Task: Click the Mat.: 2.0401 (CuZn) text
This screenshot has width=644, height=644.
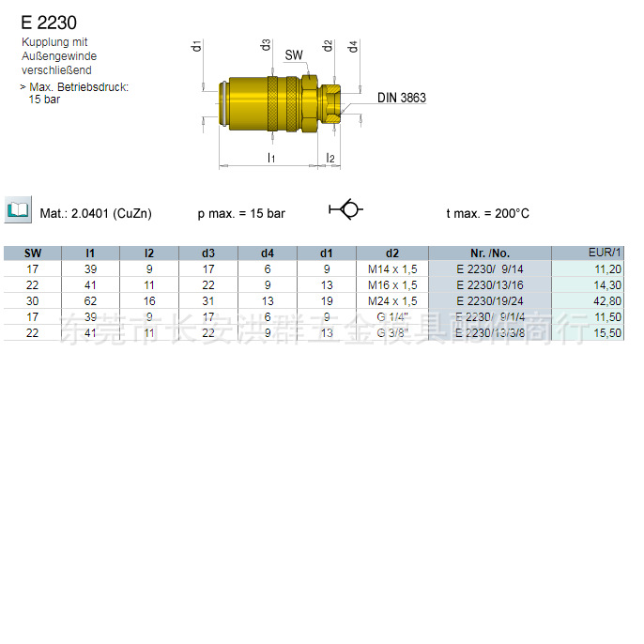Action: tap(96, 214)
